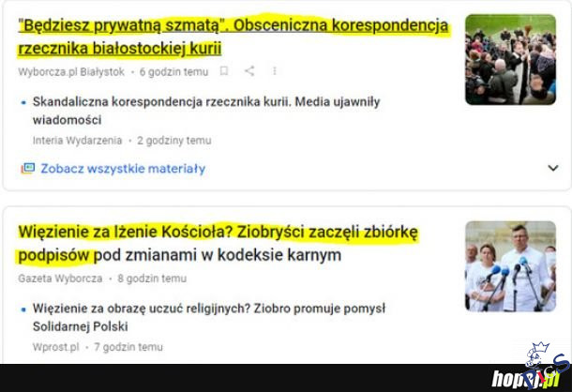572x392 pixels.
Task: Click the "2 godziny temu" timestamp
Action: [174, 141]
